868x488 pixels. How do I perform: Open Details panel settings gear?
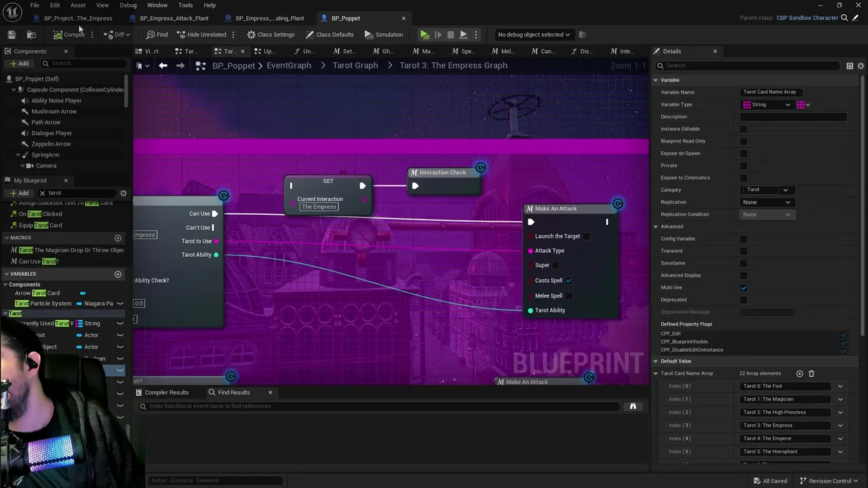pyautogui.click(x=861, y=66)
